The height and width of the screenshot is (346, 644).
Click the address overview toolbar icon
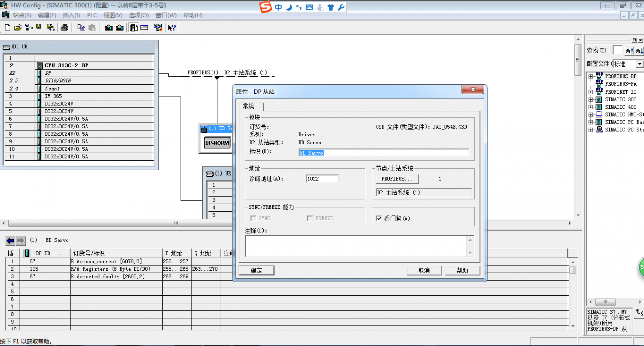click(144, 27)
